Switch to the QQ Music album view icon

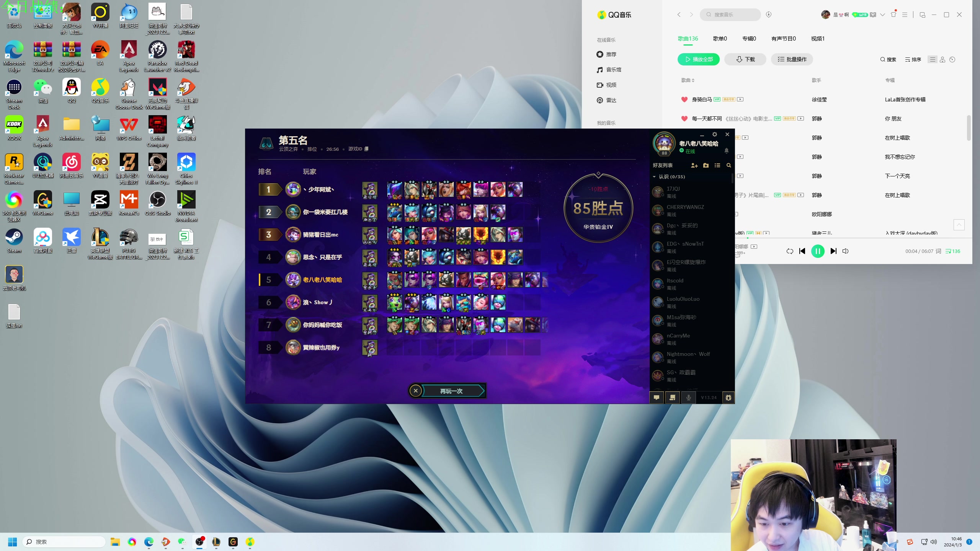952,59
